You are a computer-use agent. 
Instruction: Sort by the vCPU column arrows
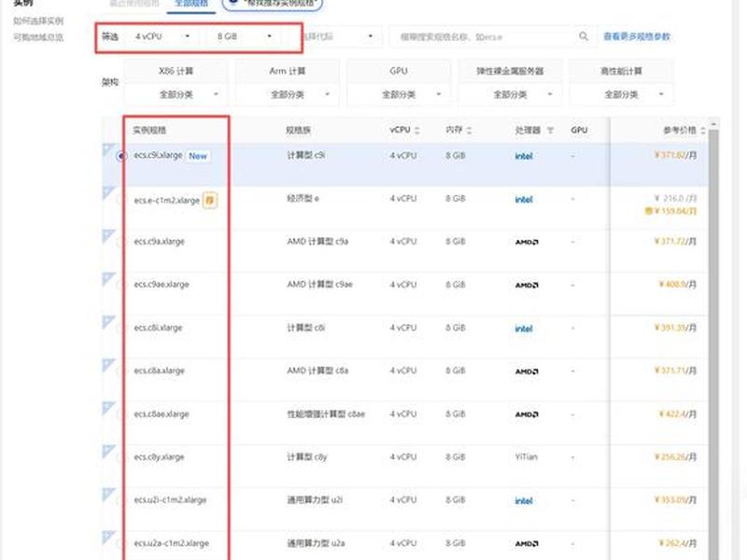click(416, 130)
